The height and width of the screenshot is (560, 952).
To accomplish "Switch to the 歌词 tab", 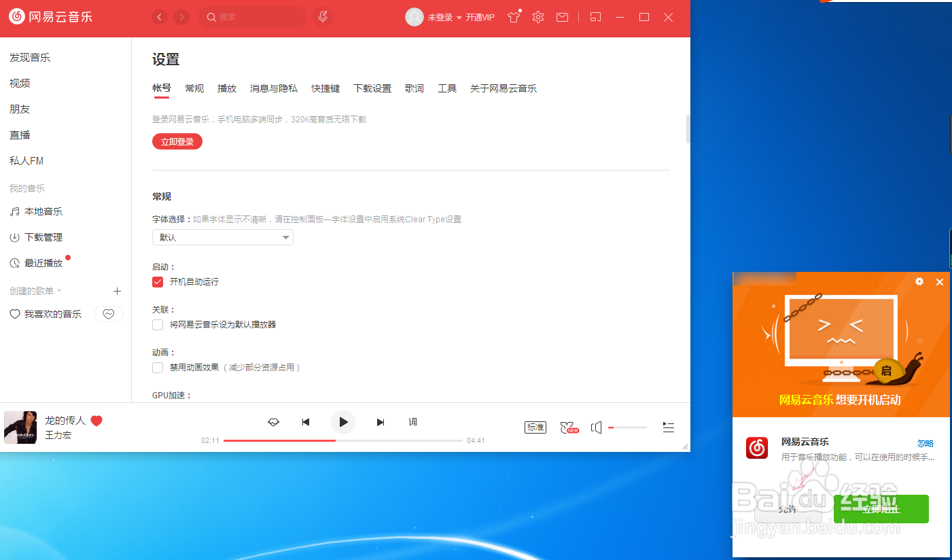I will [x=415, y=88].
